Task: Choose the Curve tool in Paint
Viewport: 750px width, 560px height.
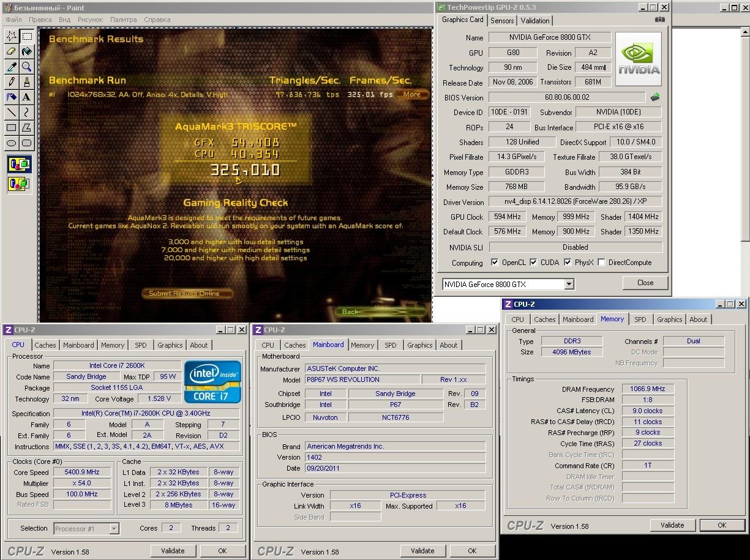Action: point(27,113)
